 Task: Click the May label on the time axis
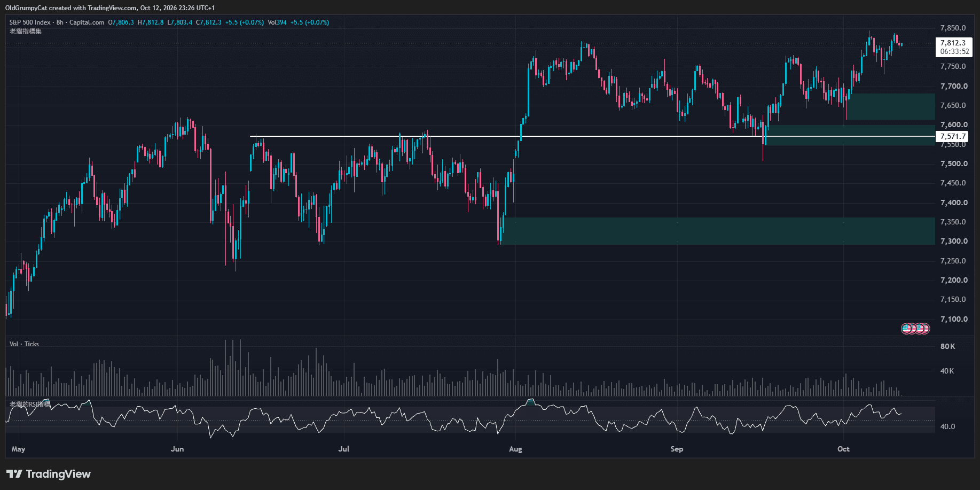pyautogui.click(x=18, y=449)
